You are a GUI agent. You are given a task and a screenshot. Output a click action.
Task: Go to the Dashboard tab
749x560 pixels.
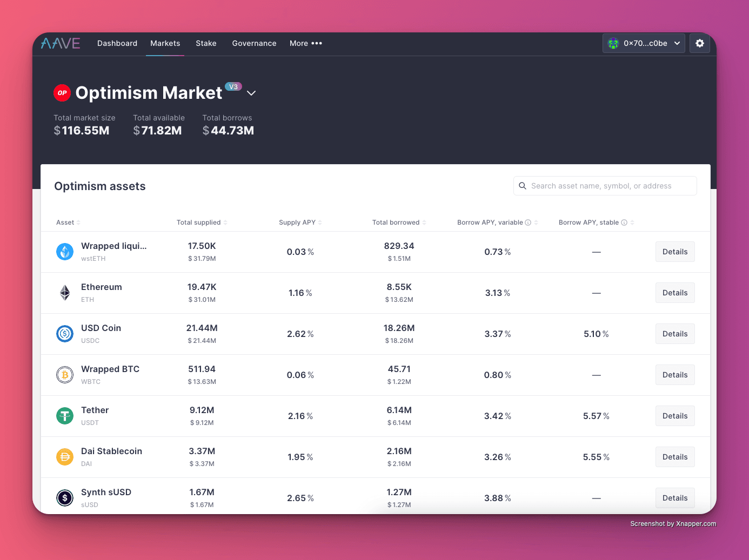point(117,43)
